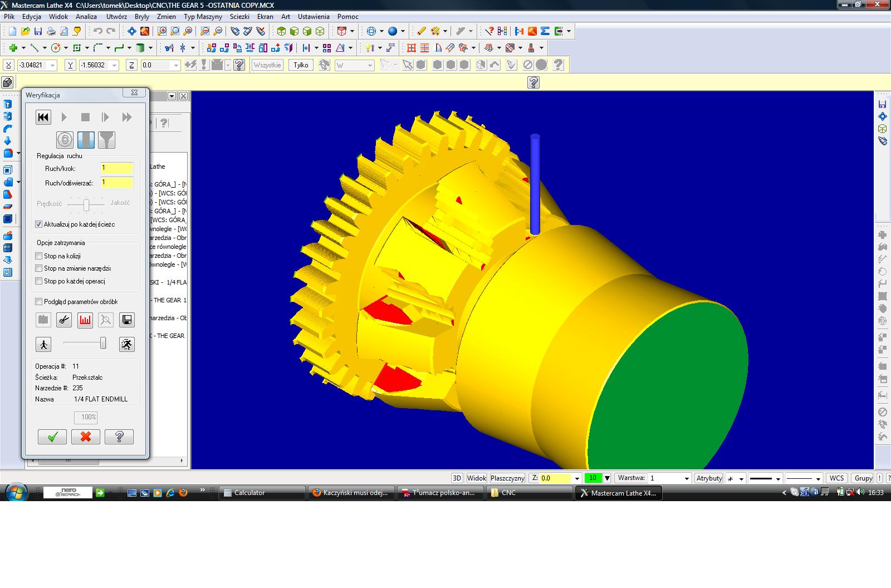Open the Bryły menu
Screen dimensions: 891x588
142,17
